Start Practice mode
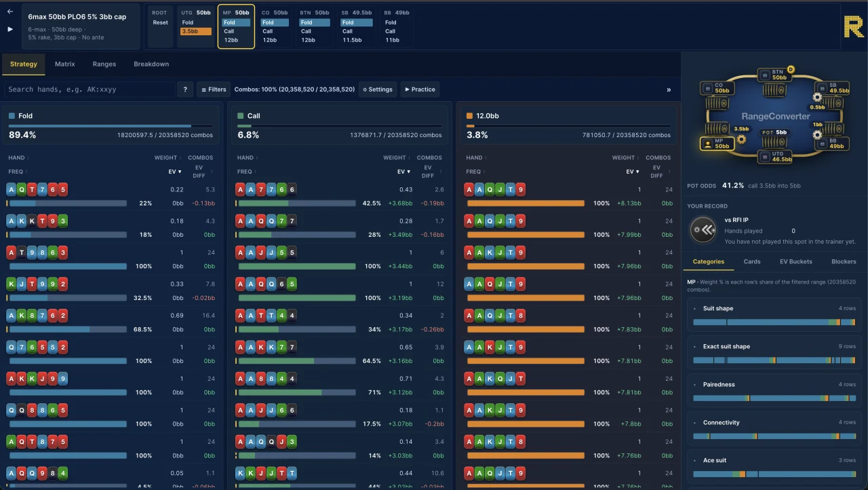 coord(420,90)
